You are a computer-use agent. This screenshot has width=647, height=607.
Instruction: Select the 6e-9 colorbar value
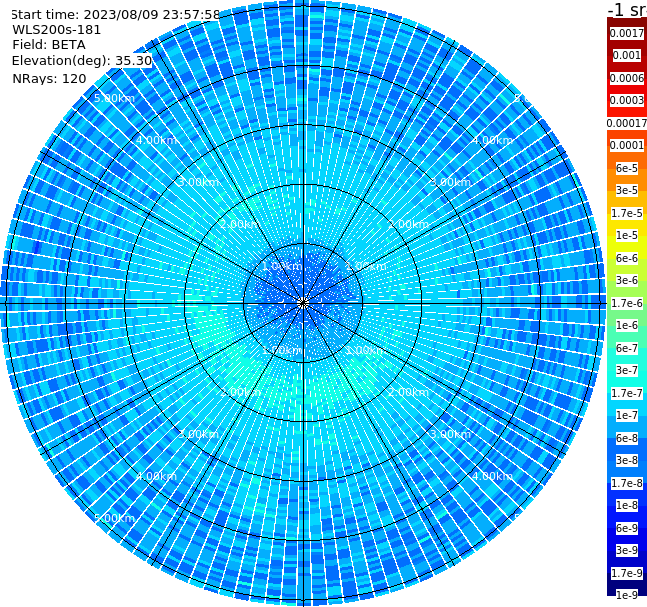pyautogui.click(x=627, y=528)
